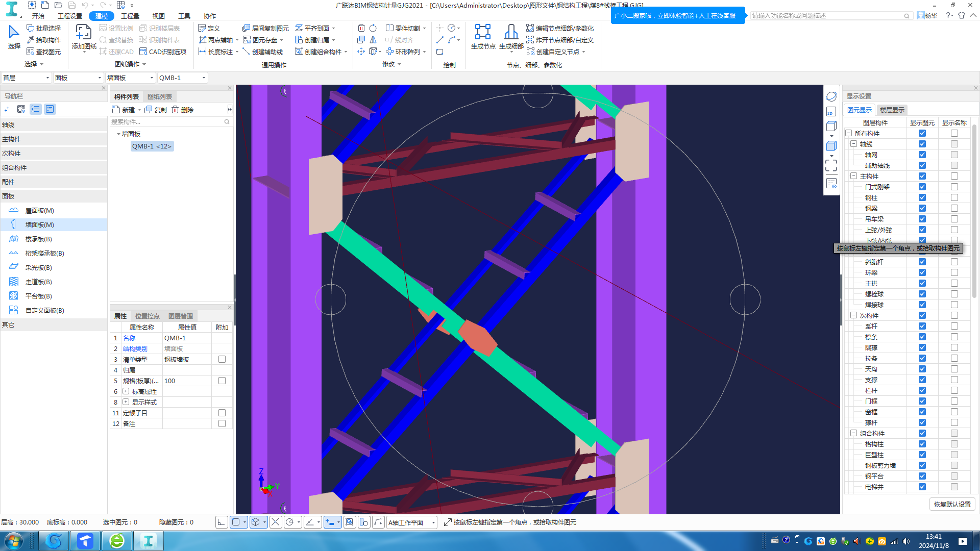Click 新建 (New) in component list
980x551 pixels.
point(124,110)
